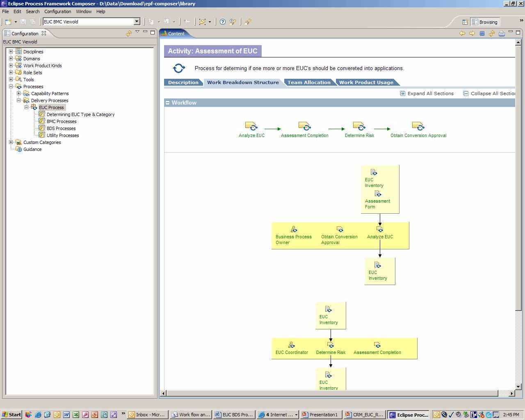This screenshot has width=525, height=420.
Task: Open the Determine Risk workflow link
Action: point(359,135)
